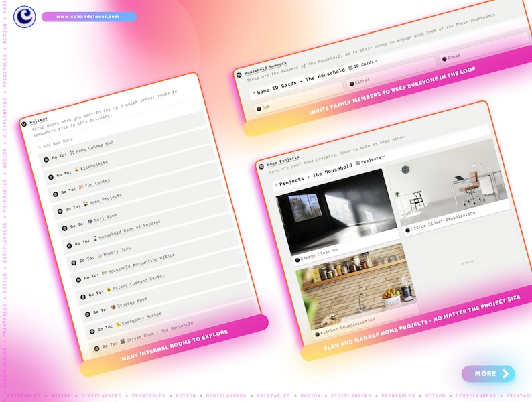Open the Kitchen Reorganization thumbnail

tap(356, 287)
